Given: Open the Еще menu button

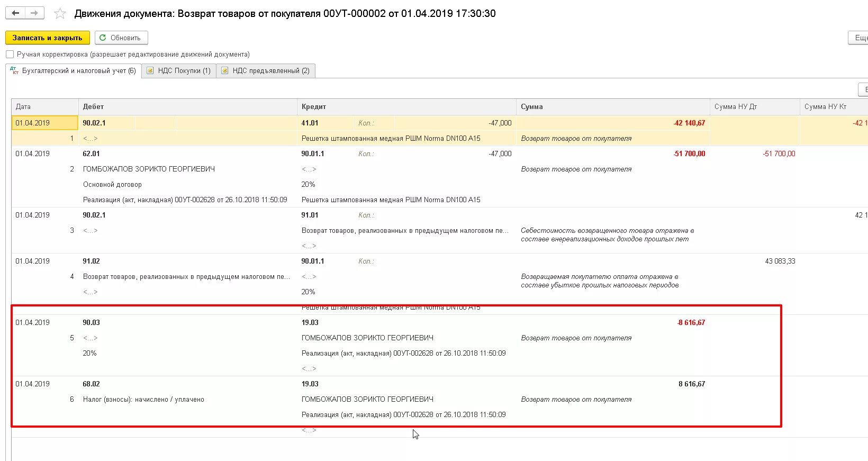Looking at the screenshot, I should pyautogui.click(x=858, y=38).
